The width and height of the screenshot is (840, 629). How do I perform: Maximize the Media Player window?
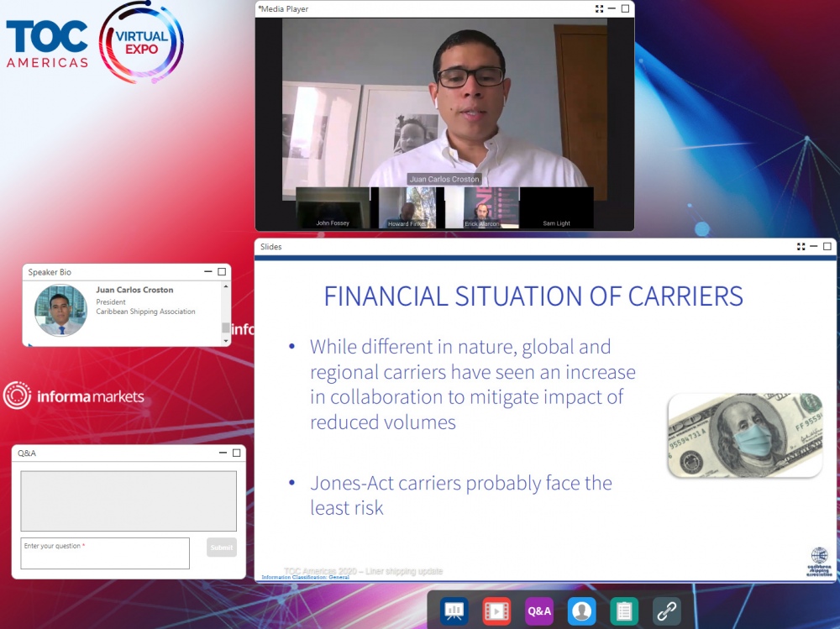click(625, 9)
